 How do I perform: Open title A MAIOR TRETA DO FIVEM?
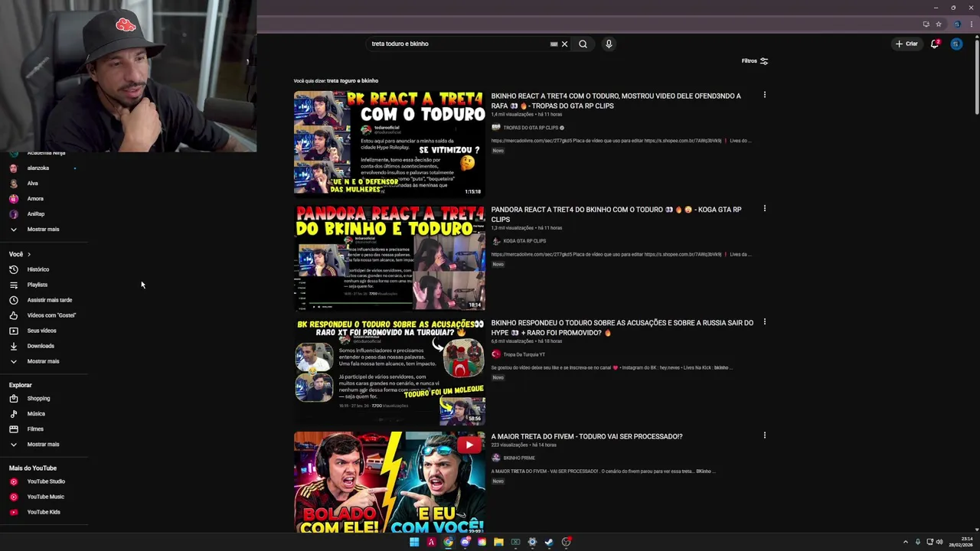click(x=586, y=436)
